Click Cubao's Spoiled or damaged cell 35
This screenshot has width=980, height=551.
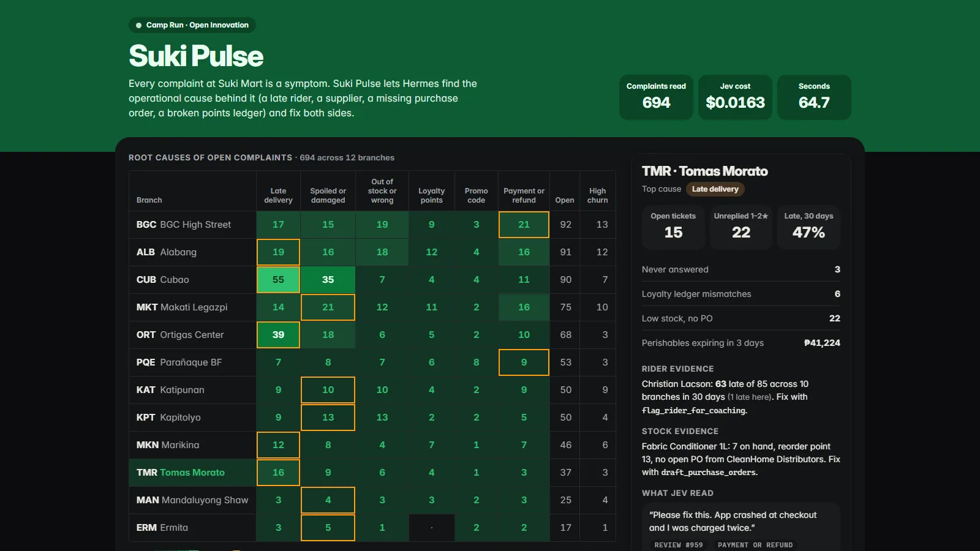click(328, 280)
